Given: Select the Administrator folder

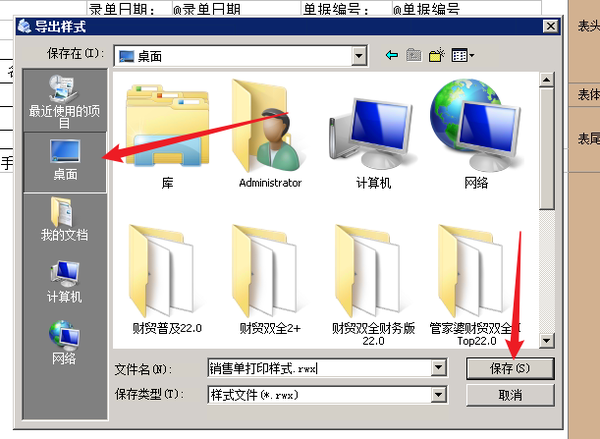Looking at the screenshot, I should [x=271, y=134].
